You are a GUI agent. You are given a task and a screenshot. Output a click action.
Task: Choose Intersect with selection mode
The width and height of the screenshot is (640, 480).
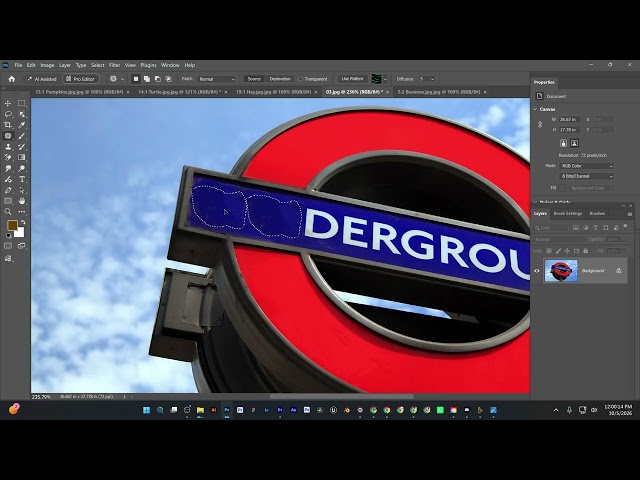click(x=168, y=79)
